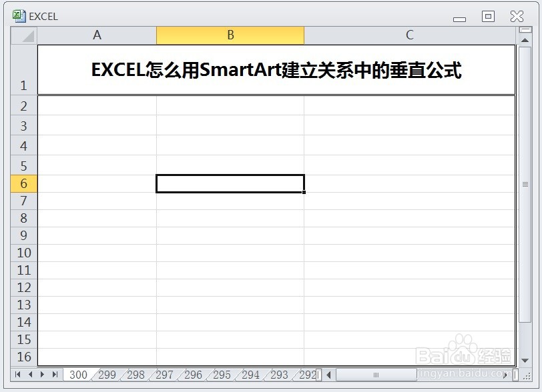This screenshot has height=392, width=542.
Task: Select row 7 header
Action: 23,201
